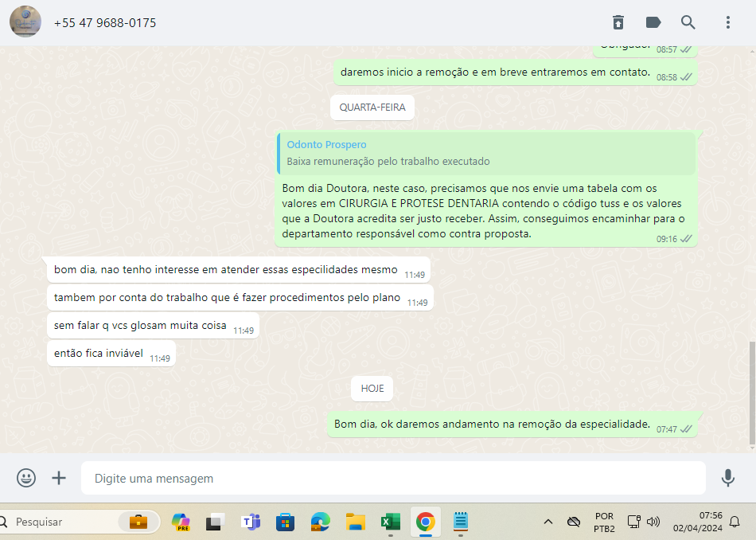Click the Google Chrome taskbar icon
Image resolution: width=756 pixels, height=540 pixels.
(425, 522)
